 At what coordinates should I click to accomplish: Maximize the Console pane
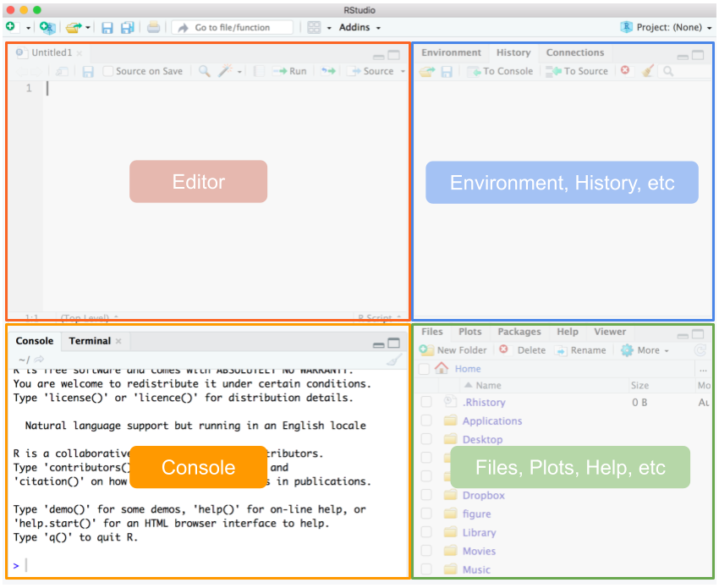coord(394,343)
